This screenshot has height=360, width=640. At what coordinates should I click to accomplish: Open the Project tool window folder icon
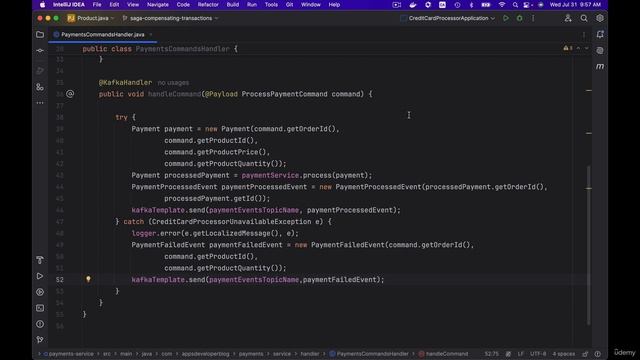point(40,35)
